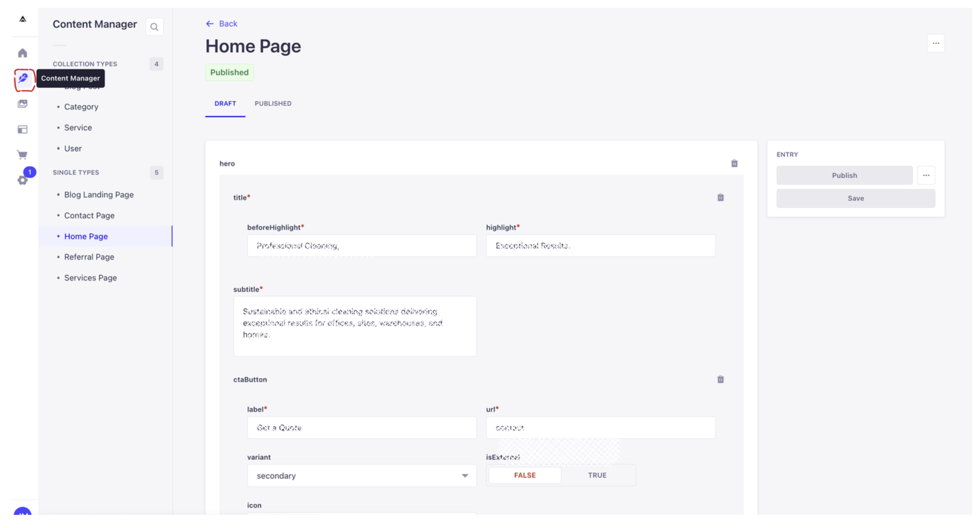
Task: Expand the entry options ellipsis menu
Action: (x=926, y=175)
